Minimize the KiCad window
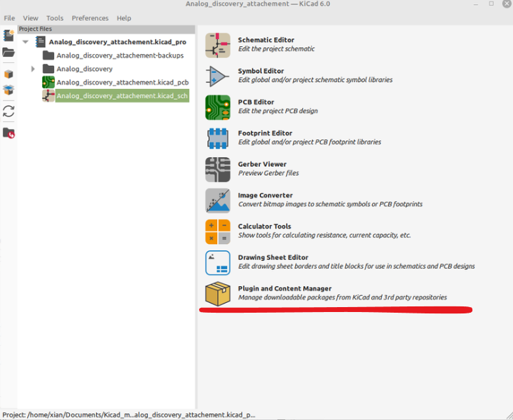513x420 pixels. [x=476, y=4]
